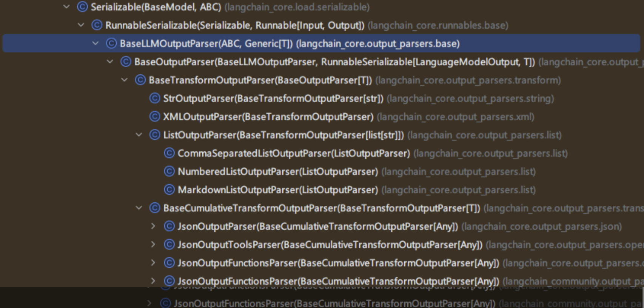
Task: Click the class icon of JsonOutputToolsParser
Action: pyautogui.click(x=169, y=245)
